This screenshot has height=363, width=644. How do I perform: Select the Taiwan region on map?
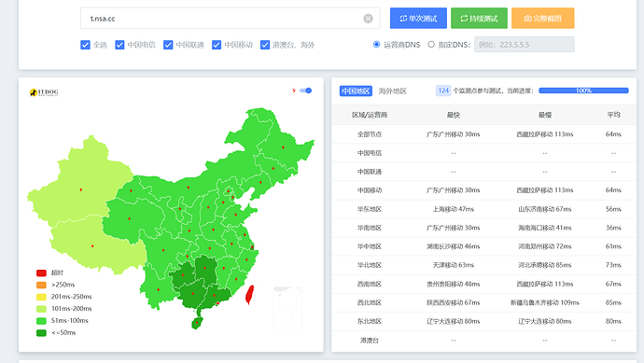(x=249, y=295)
